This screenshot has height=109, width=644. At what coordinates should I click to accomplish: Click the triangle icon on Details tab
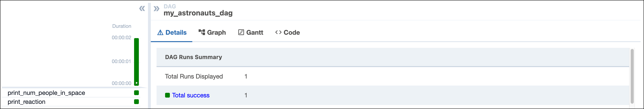coord(160,33)
